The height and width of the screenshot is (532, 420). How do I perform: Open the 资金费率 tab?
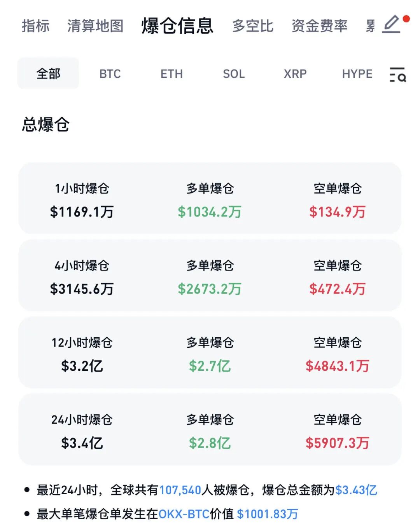[319, 26]
